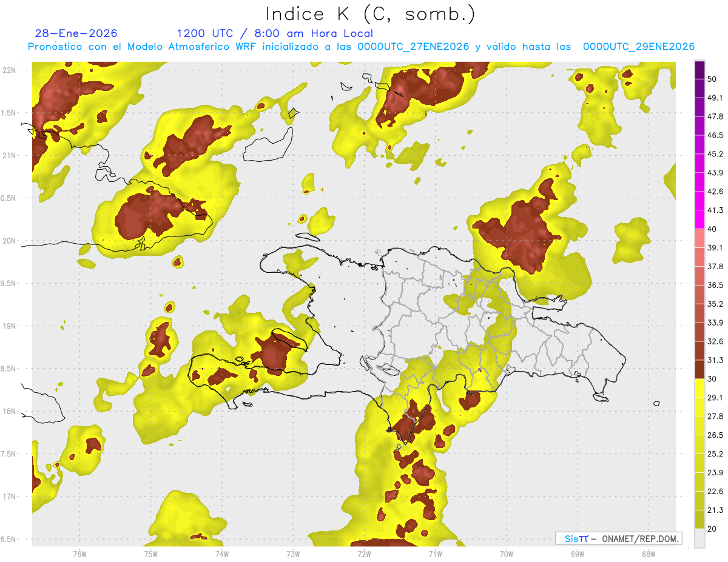Click the map title "Indice K (C, somb.)"
Screen dimensions: 728x562
pos(370,14)
